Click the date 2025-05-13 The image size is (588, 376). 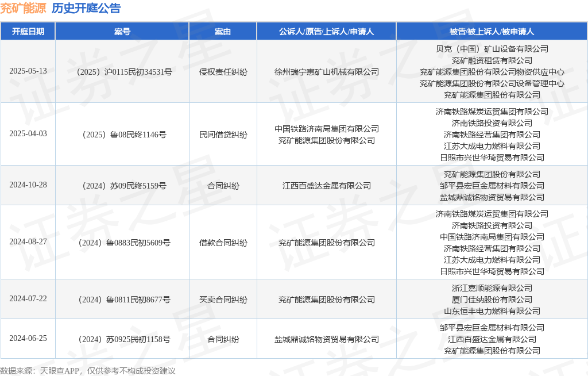[28, 71]
